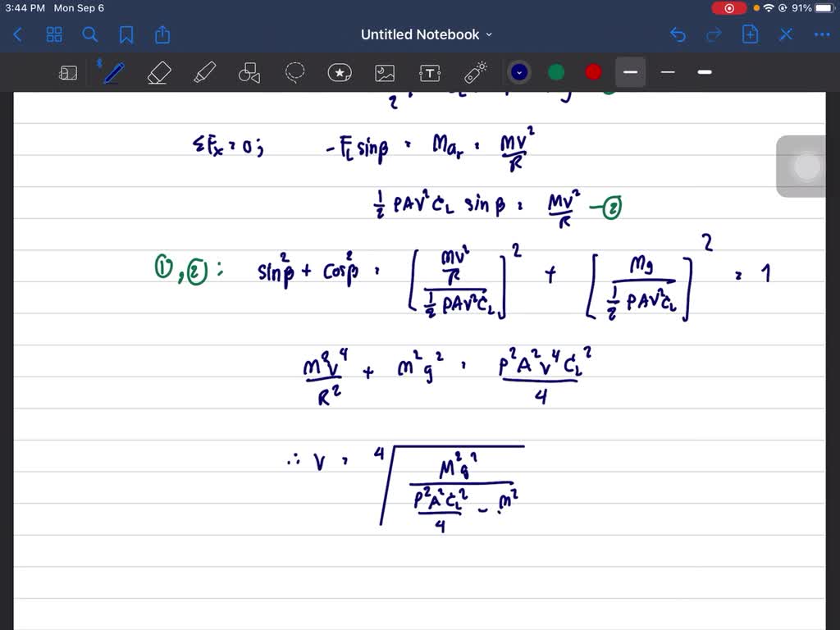840x630 pixels.
Task: Add a new page to the notebook
Action: pyautogui.click(x=750, y=34)
